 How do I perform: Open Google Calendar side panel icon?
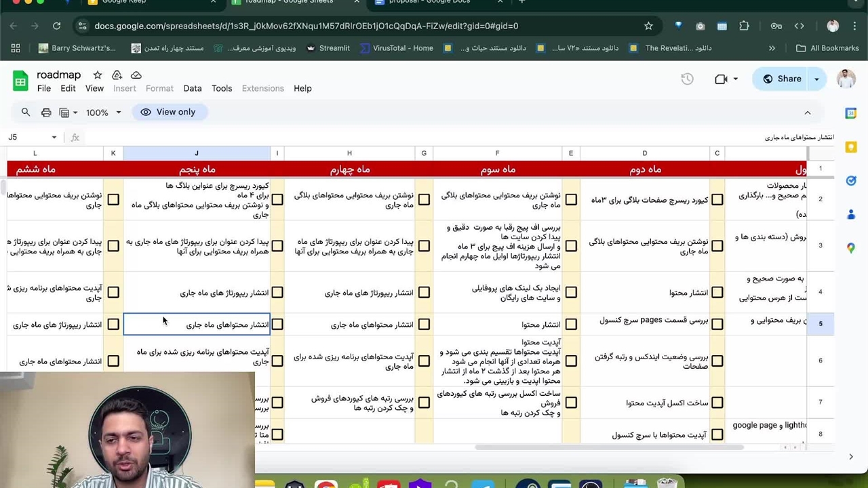[851, 113]
